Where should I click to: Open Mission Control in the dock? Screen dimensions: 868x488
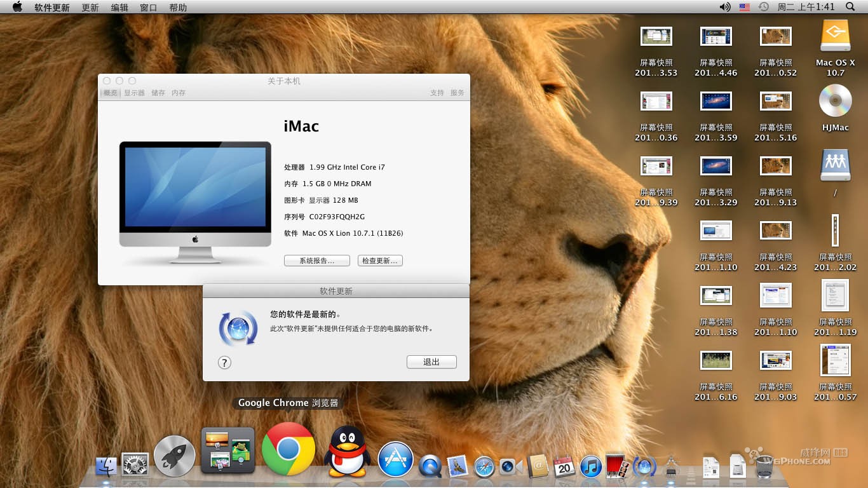pos(228,451)
